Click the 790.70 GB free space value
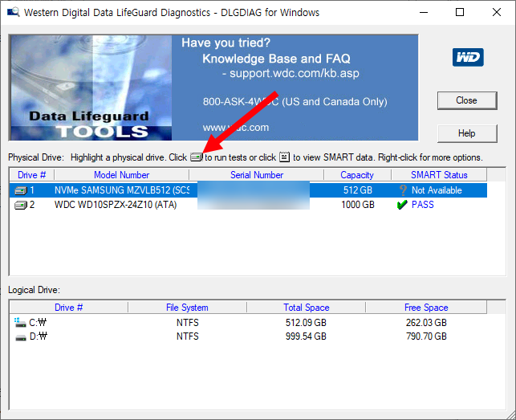The height and width of the screenshot is (420, 516). tap(426, 336)
